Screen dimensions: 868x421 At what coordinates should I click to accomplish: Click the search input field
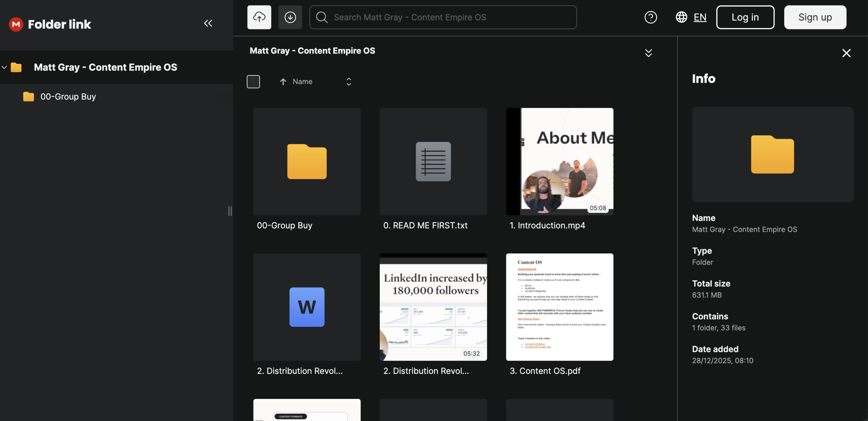click(442, 17)
